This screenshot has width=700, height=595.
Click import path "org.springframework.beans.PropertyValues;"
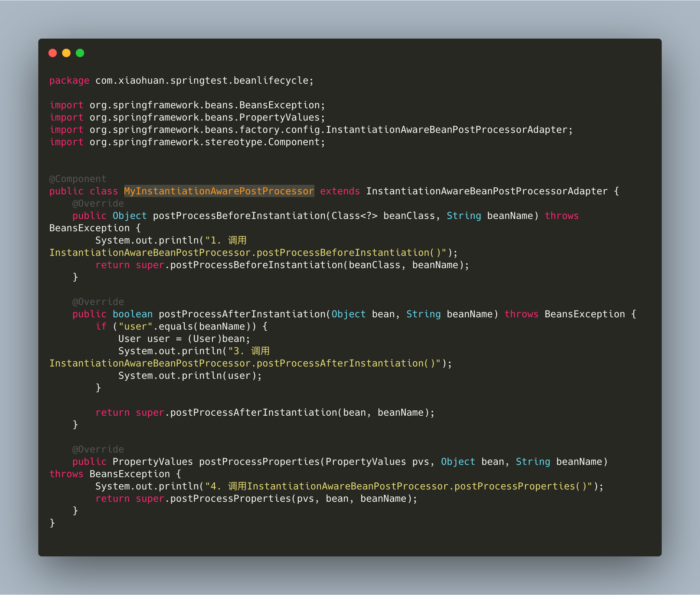(207, 117)
